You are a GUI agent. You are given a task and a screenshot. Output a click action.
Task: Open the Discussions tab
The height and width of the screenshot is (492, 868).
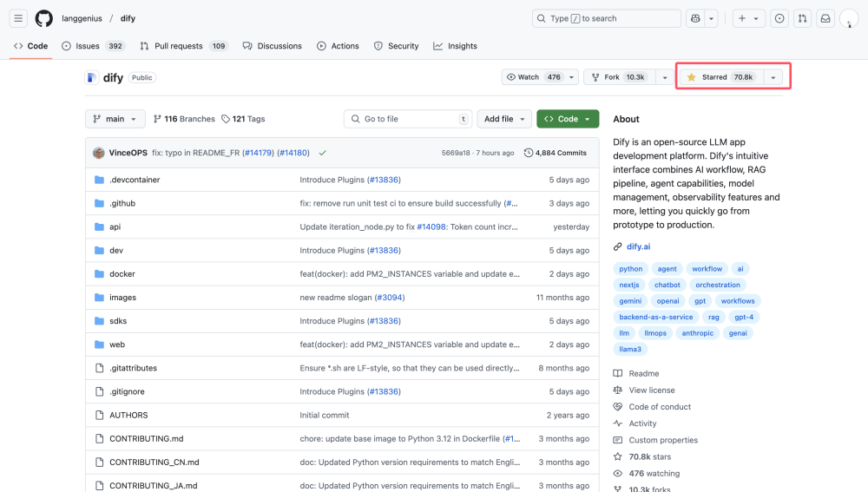(x=273, y=46)
